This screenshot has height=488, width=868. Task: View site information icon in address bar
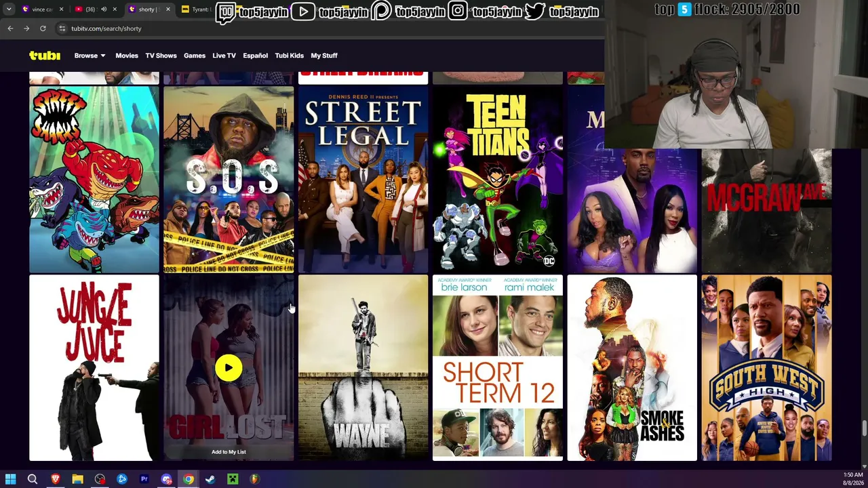(x=62, y=28)
